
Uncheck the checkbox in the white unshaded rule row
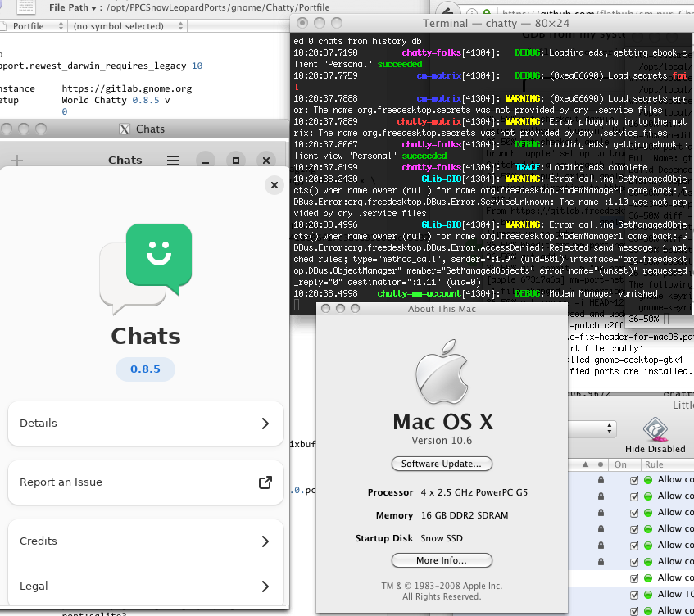[634, 578]
